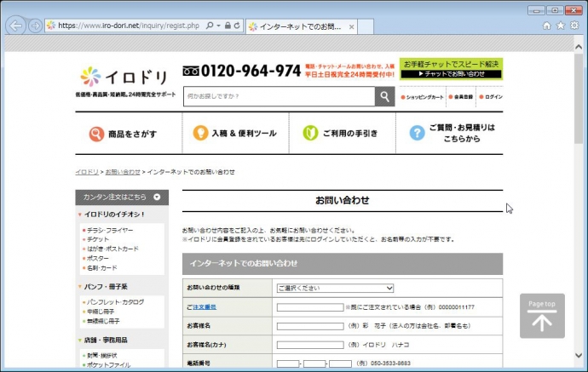
Task: Click the browser forward arrow button
Action: [x=35, y=26]
